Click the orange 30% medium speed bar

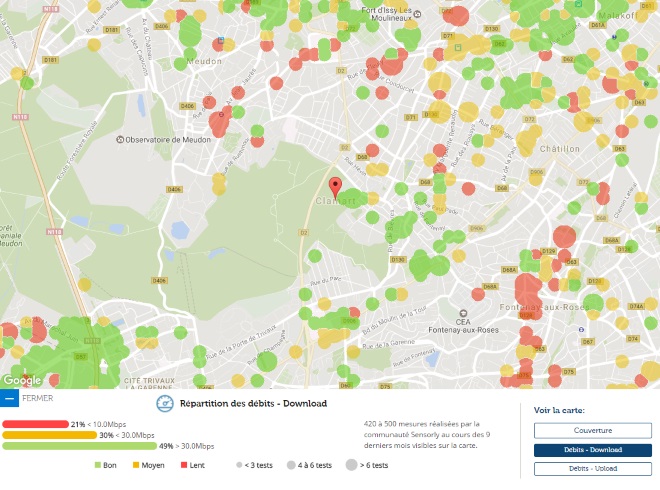click(x=49, y=435)
